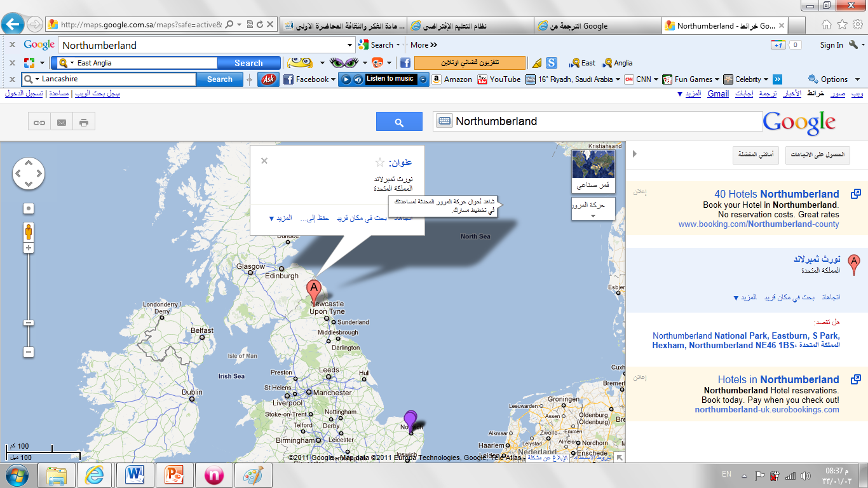Open Gmail in the Google top navigation
The image size is (868, 488).
point(718,94)
